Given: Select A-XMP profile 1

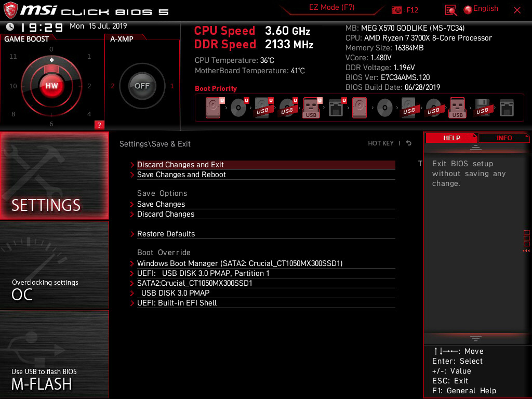Looking at the screenshot, I should [x=172, y=86].
